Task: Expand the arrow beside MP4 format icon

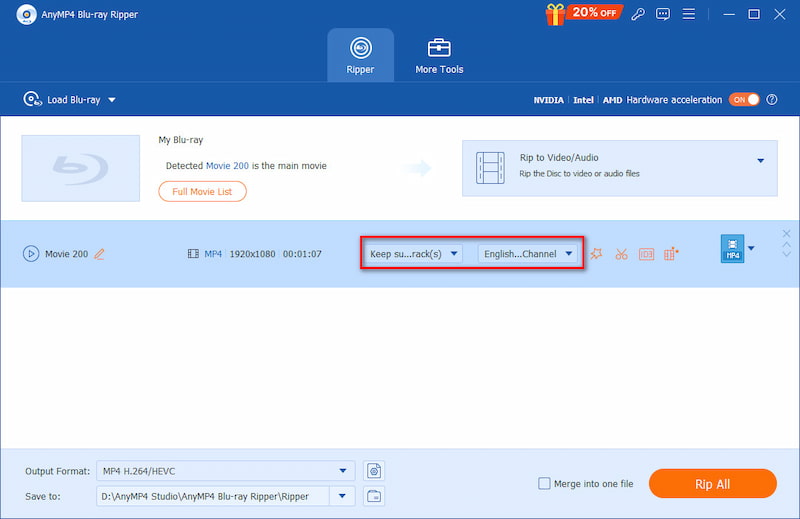Action: pos(751,249)
